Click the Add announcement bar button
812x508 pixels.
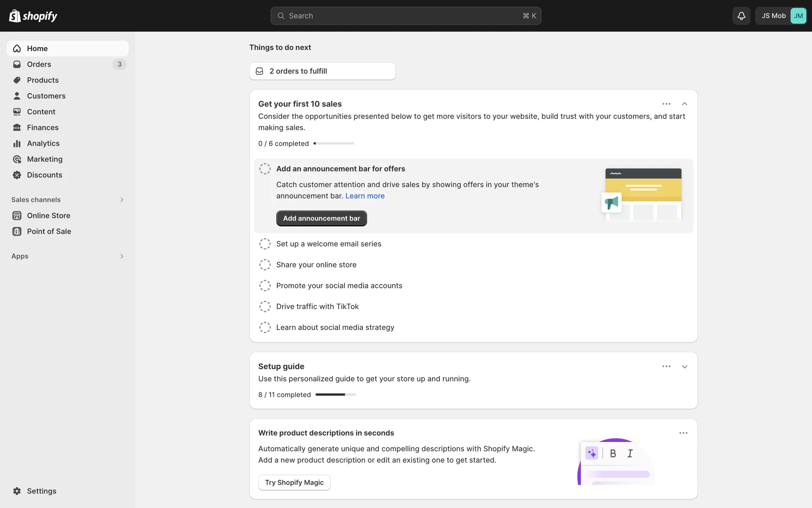321,218
